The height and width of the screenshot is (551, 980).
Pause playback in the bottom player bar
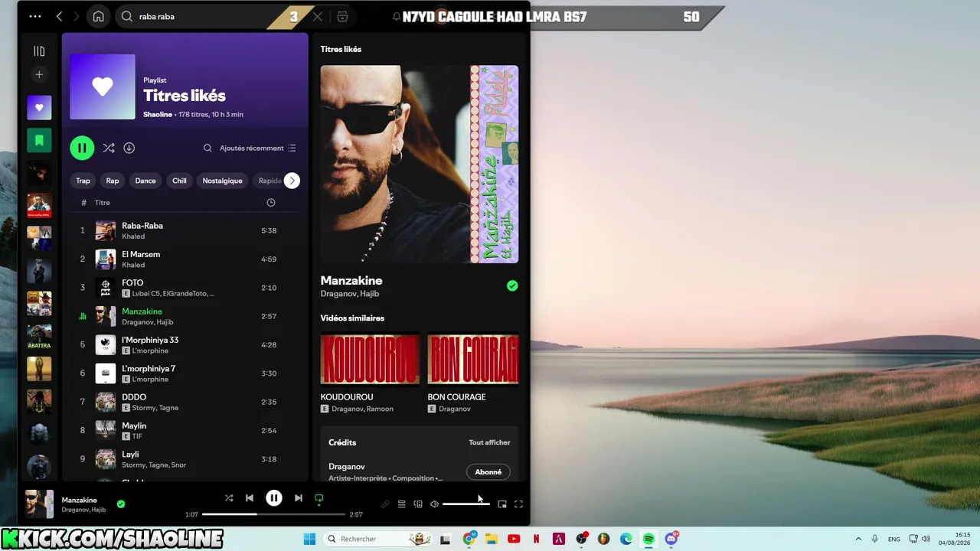pos(273,498)
